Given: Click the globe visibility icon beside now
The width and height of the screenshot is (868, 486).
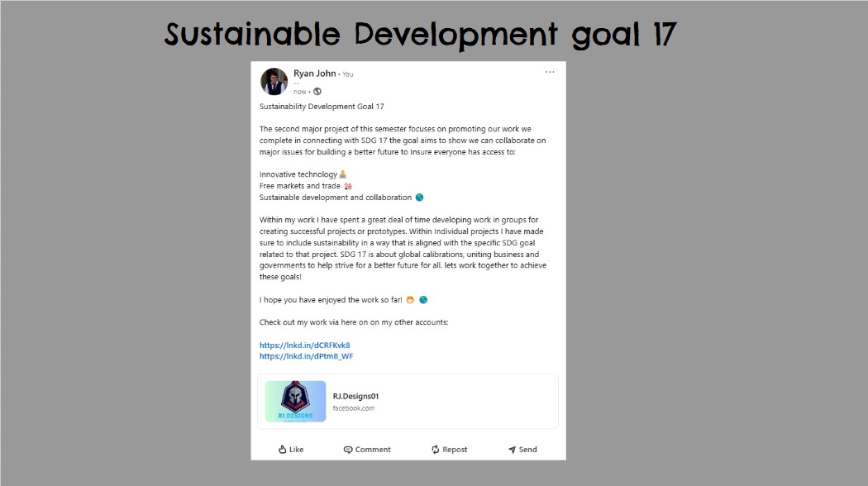Looking at the screenshot, I should coord(317,92).
